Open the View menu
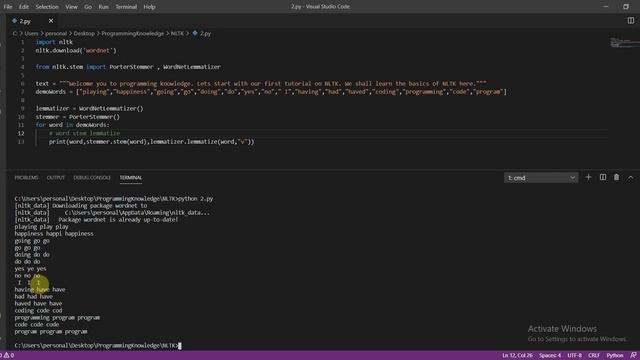Screen dimensions: 640x360 [71, 7]
